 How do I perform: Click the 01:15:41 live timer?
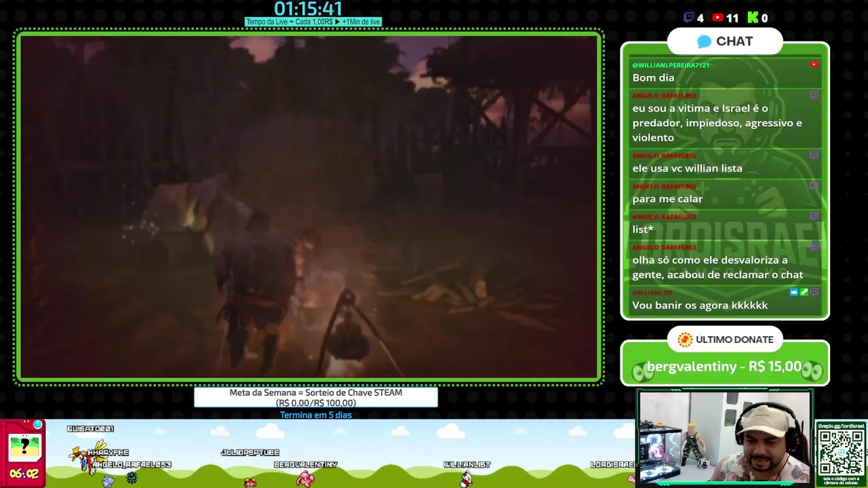(x=309, y=9)
